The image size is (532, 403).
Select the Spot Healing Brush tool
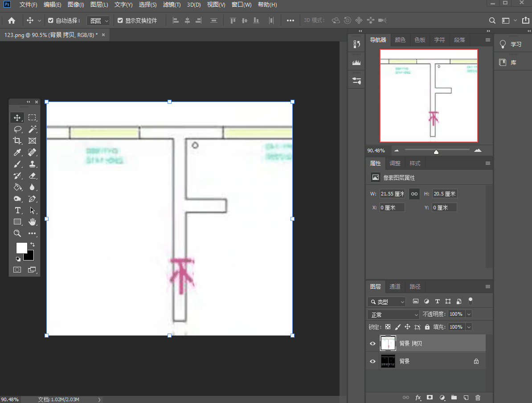(32, 152)
